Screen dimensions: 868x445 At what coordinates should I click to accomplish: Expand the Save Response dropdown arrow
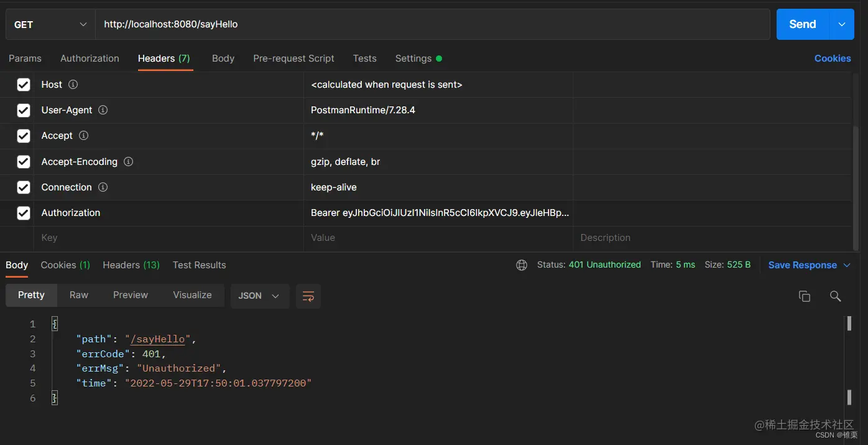click(847, 265)
